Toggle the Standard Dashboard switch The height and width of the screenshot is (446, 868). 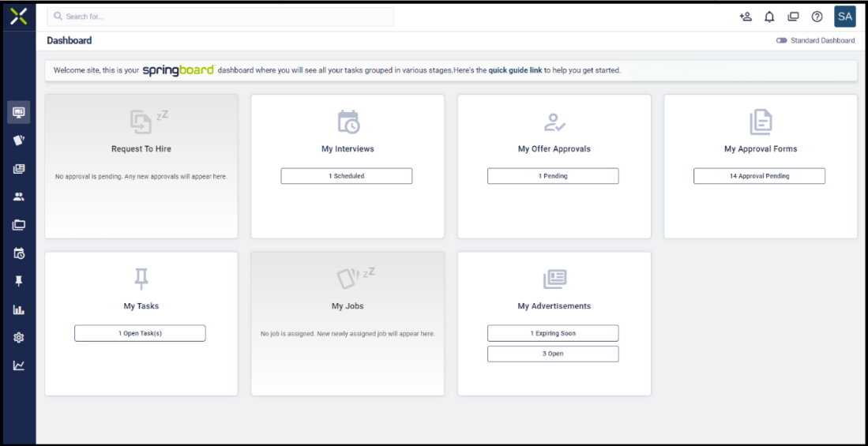click(782, 40)
